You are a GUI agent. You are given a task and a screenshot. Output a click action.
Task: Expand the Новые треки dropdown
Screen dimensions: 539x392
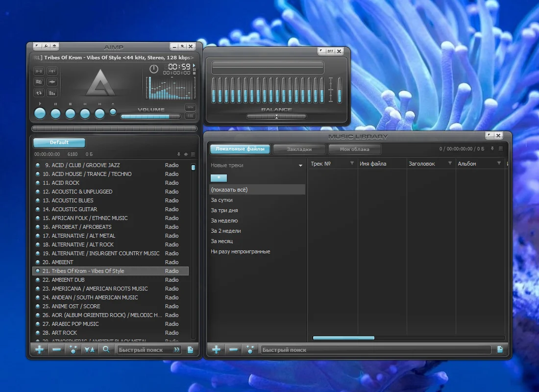point(301,166)
